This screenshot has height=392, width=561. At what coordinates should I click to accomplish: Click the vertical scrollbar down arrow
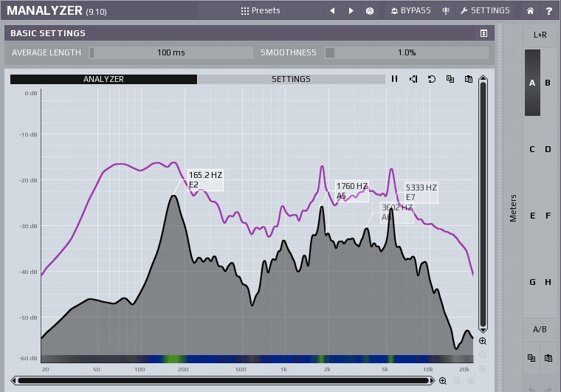[483, 329]
